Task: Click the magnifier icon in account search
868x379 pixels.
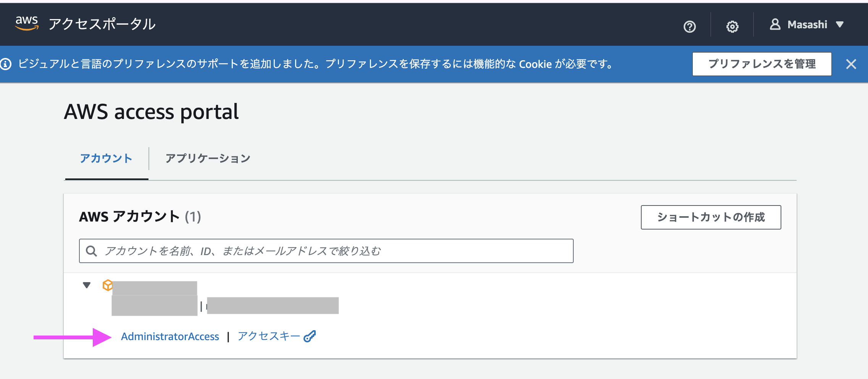Action: [91, 251]
